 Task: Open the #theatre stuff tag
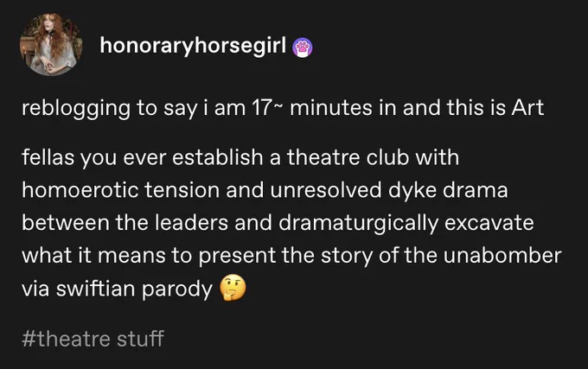pos(93,339)
